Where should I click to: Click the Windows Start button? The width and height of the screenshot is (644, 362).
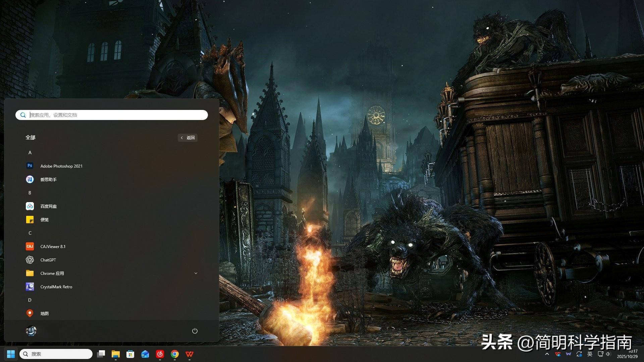pos(11,354)
